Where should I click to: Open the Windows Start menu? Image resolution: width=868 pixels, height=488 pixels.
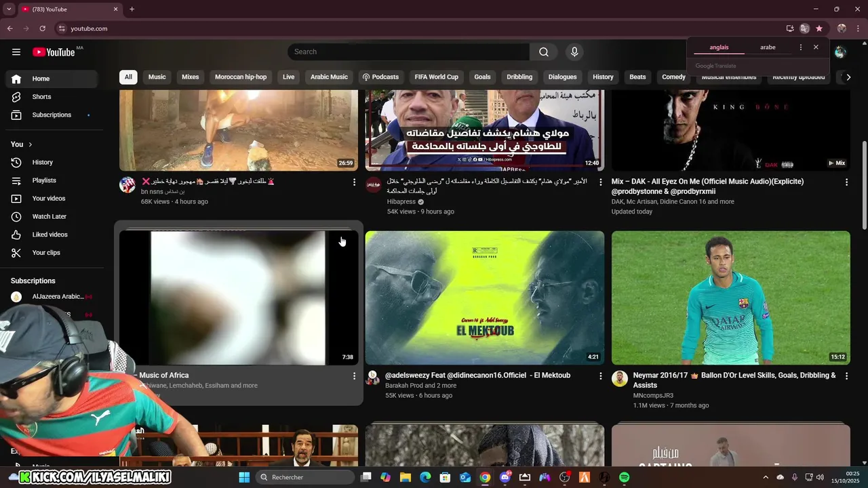[x=244, y=477]
